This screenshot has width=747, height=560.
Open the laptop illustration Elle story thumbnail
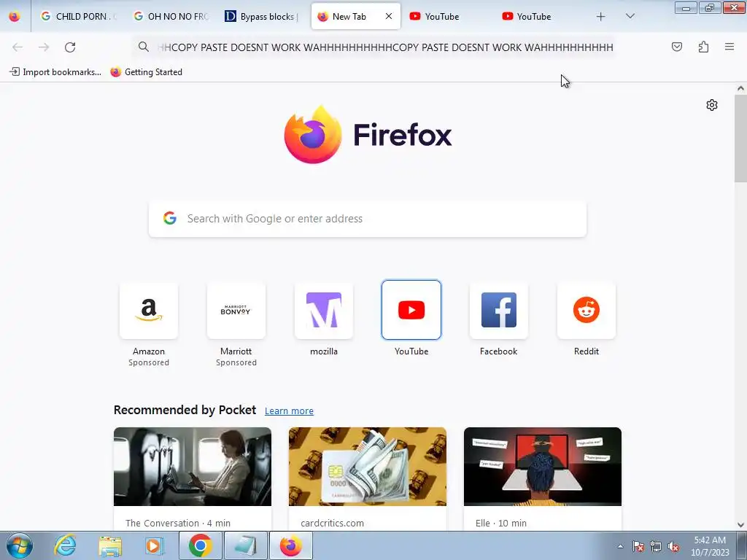pos(543,467)
